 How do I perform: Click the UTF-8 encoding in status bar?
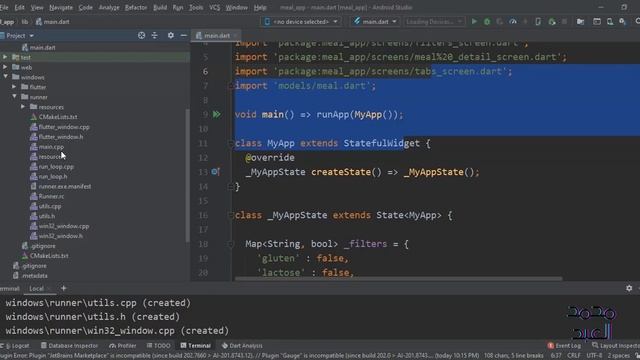coord(594,356)
